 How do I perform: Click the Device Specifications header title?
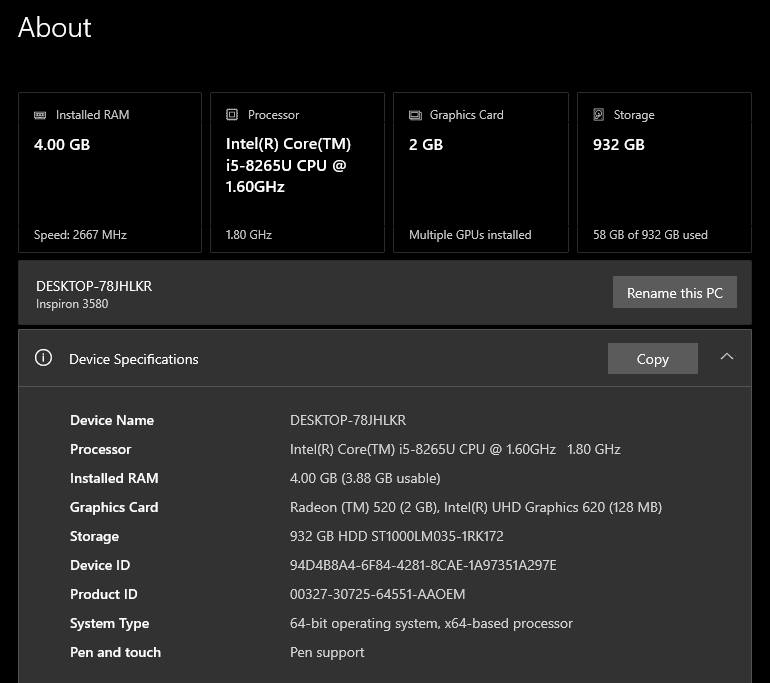[x=134, y=359]
